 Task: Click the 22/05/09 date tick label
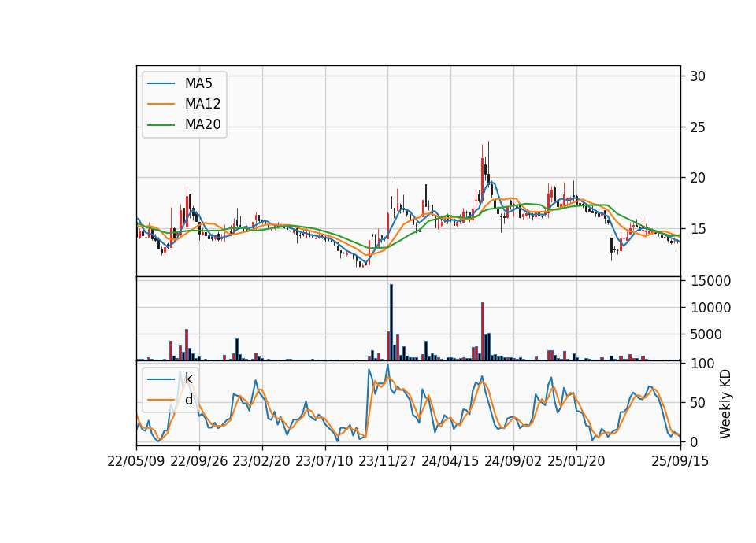point(136,461)
